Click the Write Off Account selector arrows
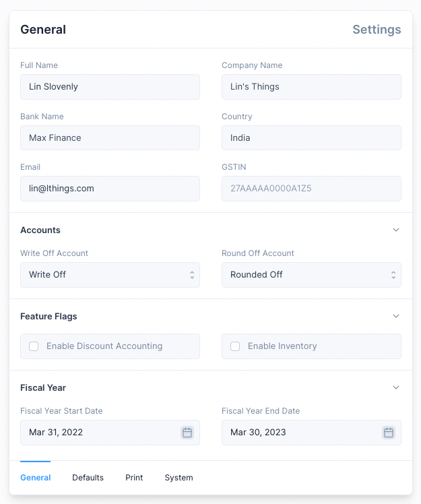Viewport: 421px width, 504px height. coord(191,275)
